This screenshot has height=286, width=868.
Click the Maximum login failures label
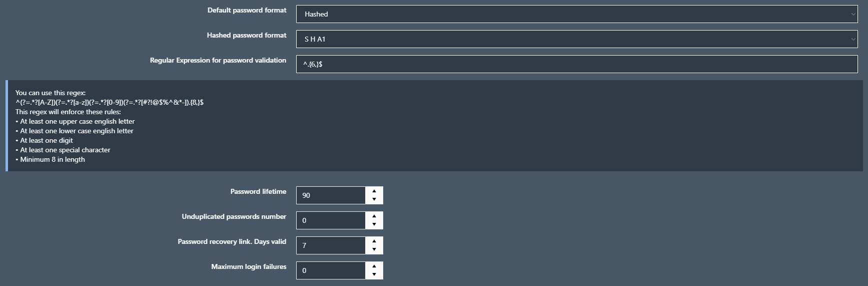click(249, 266)
